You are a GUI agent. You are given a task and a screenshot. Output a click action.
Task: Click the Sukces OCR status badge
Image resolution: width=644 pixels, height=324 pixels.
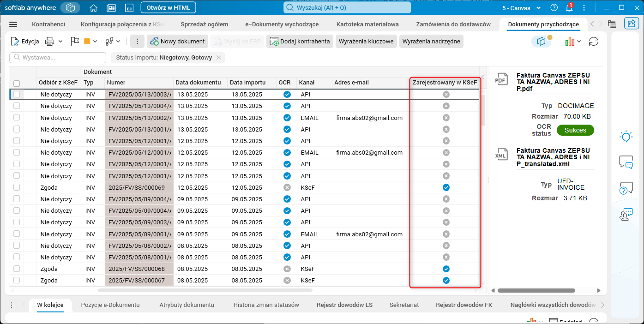pos(575,130)
